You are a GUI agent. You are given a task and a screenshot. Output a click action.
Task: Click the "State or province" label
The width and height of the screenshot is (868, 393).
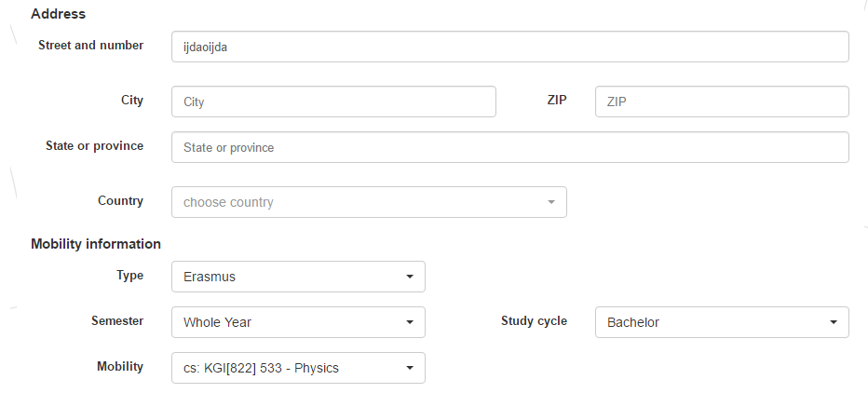click(x=94, y=145)
